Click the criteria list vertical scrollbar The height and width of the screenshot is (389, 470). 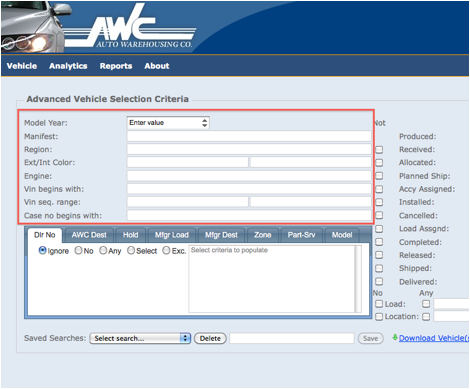tap(358, 279)
